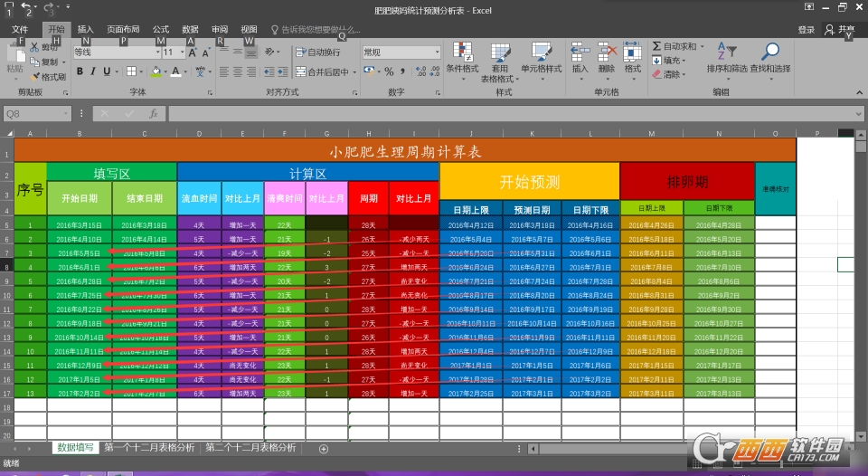Toggle Wrap Text (自动换行)
868x476 pixels.
click(x=318, y=52)
